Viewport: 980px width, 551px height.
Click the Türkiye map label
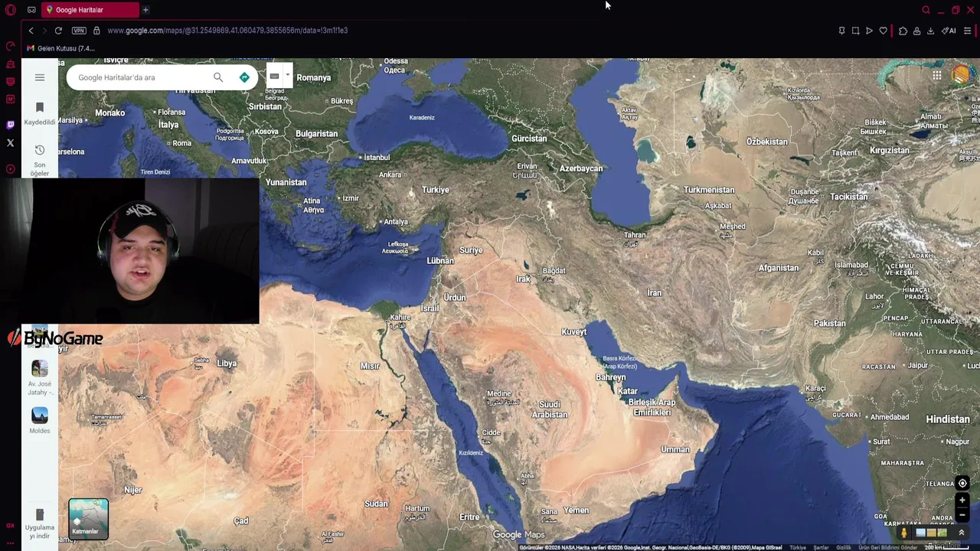435,190
